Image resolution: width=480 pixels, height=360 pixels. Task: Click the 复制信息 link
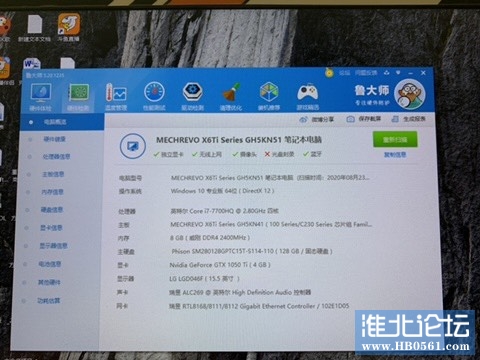395,155
